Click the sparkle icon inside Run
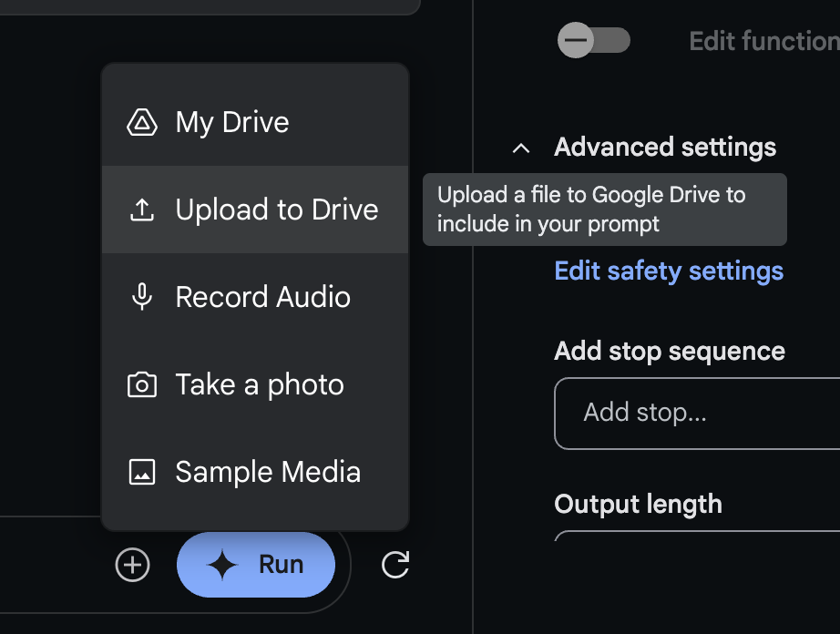840x634 pixels. (x=222, y=565)
